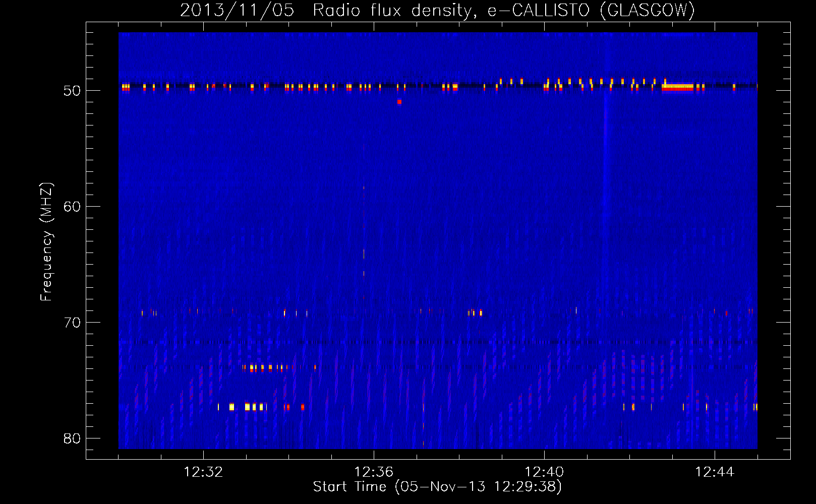
Task: Click the 60 tick label on the frequency axis
Action: pyautogui.click(x=72, y=207)
